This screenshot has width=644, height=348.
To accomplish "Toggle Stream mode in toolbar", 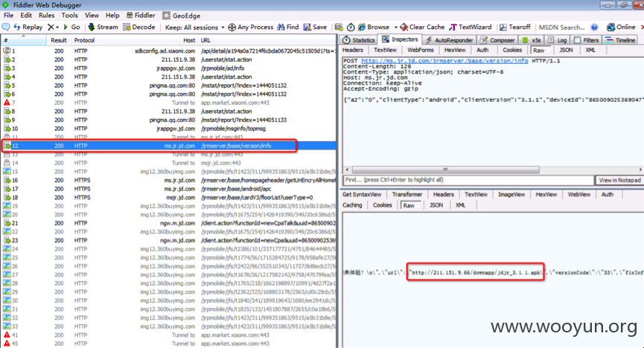I will click(103, 27).
